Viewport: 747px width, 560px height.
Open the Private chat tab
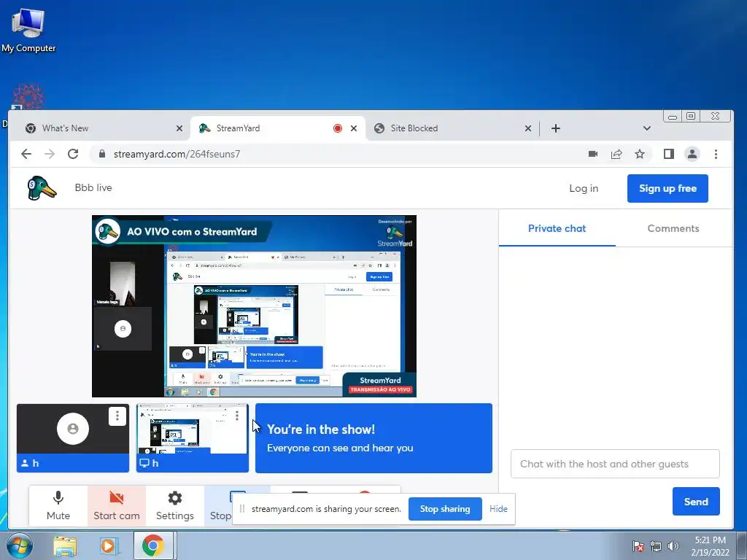point(557,228)
